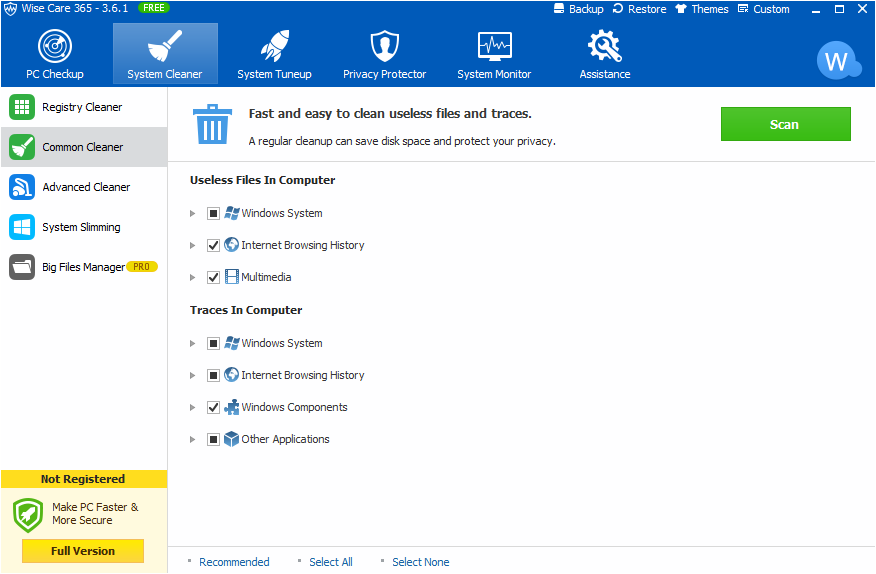Image resolution: width=876 pixels, height=574 pixels.
Task: Toggle Windows System checkbox under Traces
Action: tap(213, 343)
